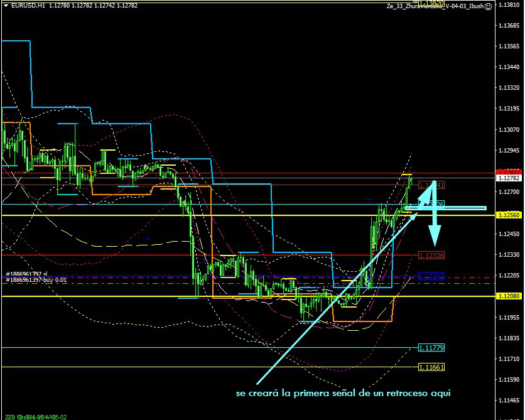The width and height of the screenshot is (525, 420).
Task: Click the white 1.12782 current price tag
Action: coord(509,178)
